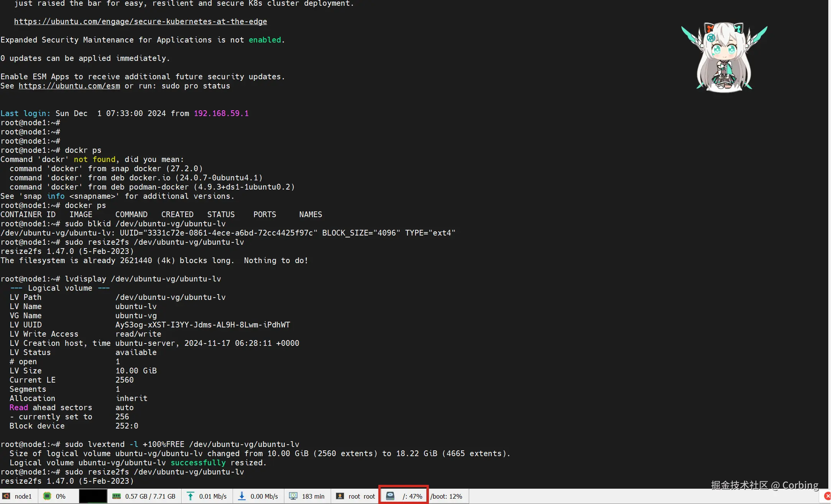Click the 0.00 Mb/s download rate text

click(x=264, y=496)
